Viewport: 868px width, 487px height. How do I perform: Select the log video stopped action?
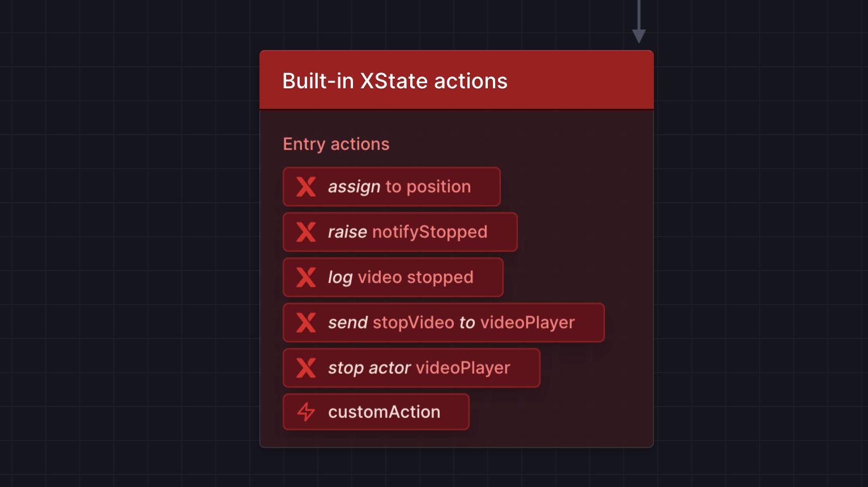pos(393,277)
